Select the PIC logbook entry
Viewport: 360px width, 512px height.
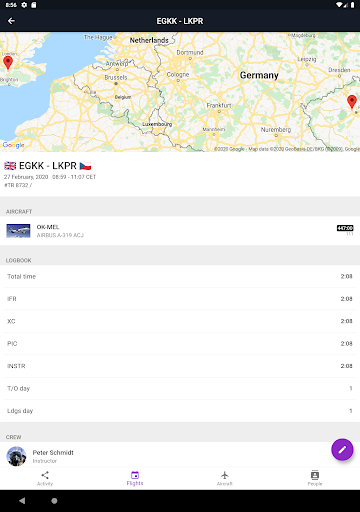coord(180,344)
